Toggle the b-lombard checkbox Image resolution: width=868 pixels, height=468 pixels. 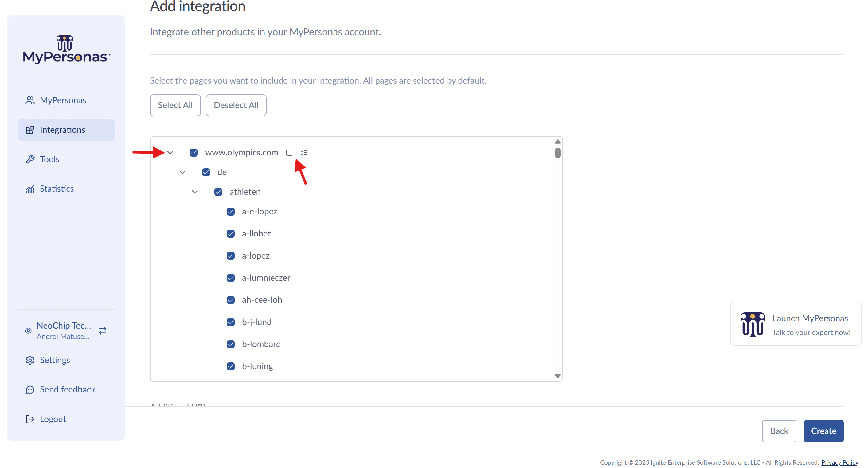(230, 344)
